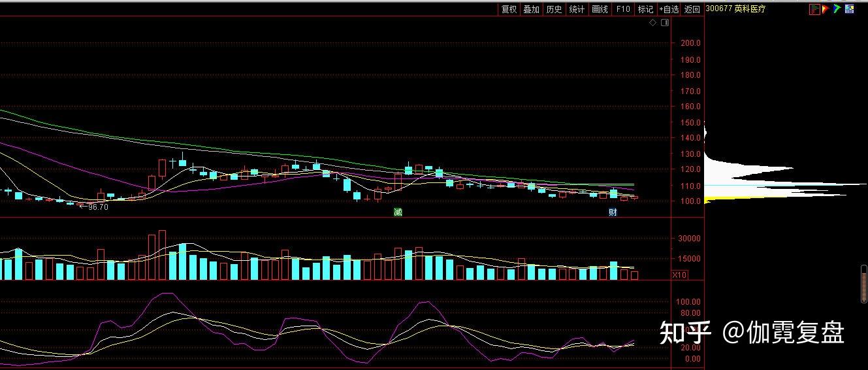The image size is (868, 370).
Task: Open the 统计 statistics option
Action: 577,9
